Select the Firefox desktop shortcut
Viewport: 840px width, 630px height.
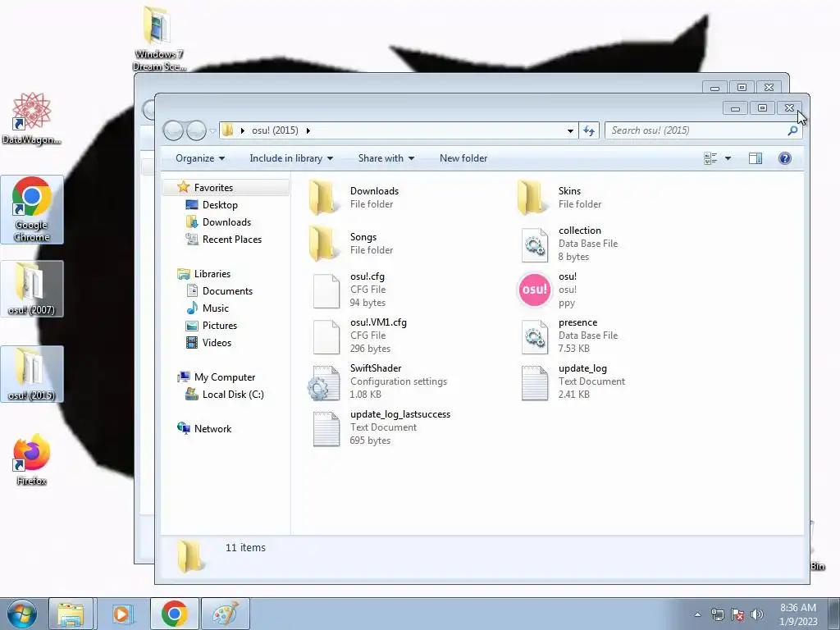coord(32,459)
